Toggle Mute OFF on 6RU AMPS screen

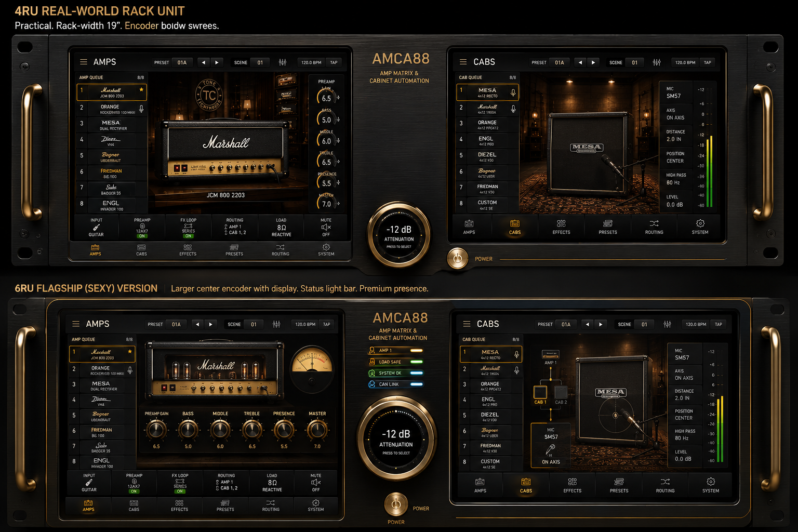(x=316, y=483)
